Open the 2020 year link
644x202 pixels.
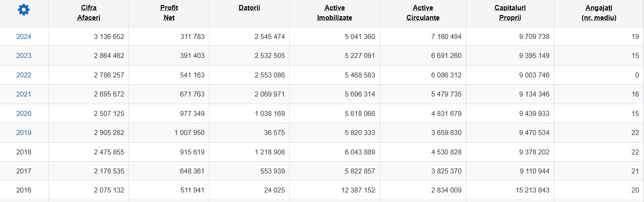point(24,114)
